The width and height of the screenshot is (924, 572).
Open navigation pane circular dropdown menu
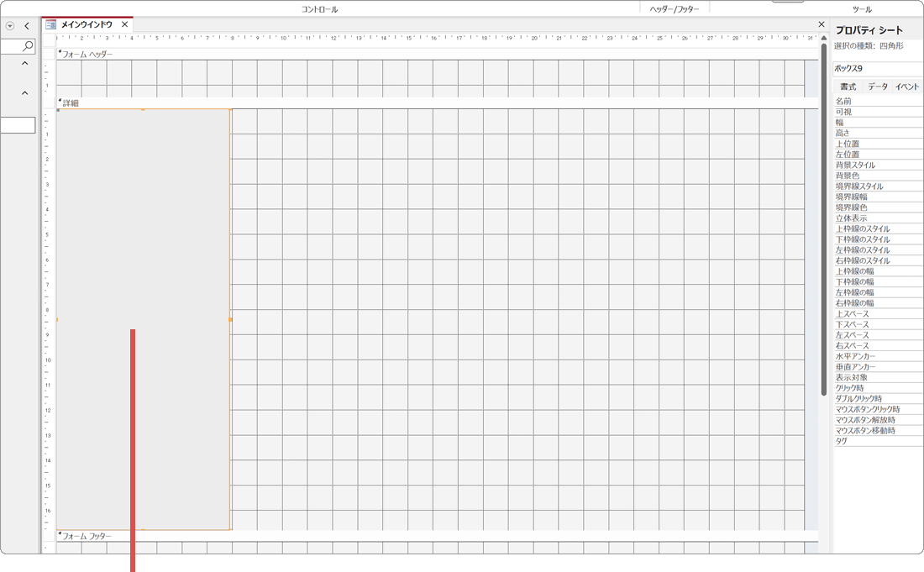coord(10,26)
